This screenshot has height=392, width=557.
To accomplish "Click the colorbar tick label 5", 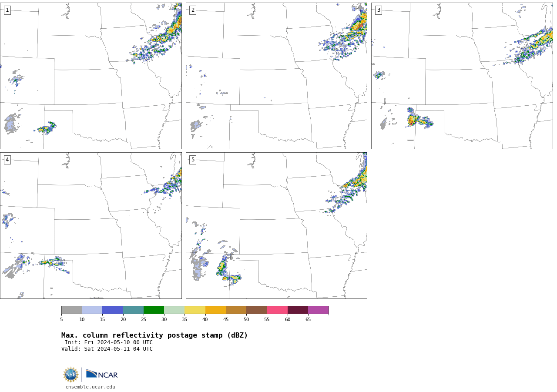I will point(61,320).
